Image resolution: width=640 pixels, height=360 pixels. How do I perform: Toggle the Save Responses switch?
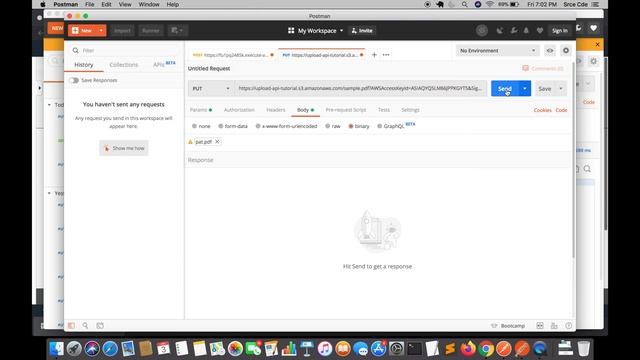pyautogui.click(x=74, y=80)
